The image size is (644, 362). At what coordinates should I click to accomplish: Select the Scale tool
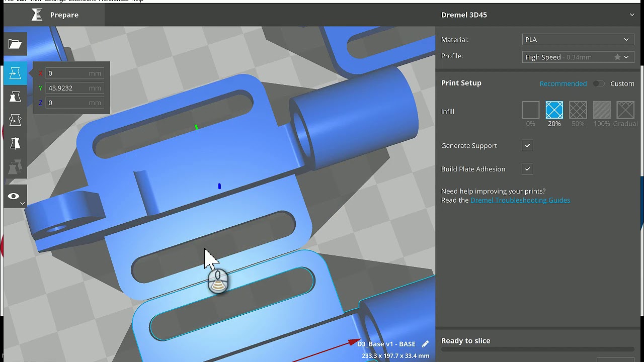[15, 97]
